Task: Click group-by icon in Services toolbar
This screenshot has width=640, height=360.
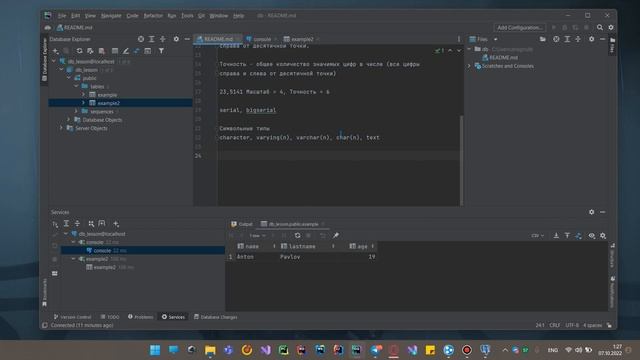Action: click(x=91, y=224)
